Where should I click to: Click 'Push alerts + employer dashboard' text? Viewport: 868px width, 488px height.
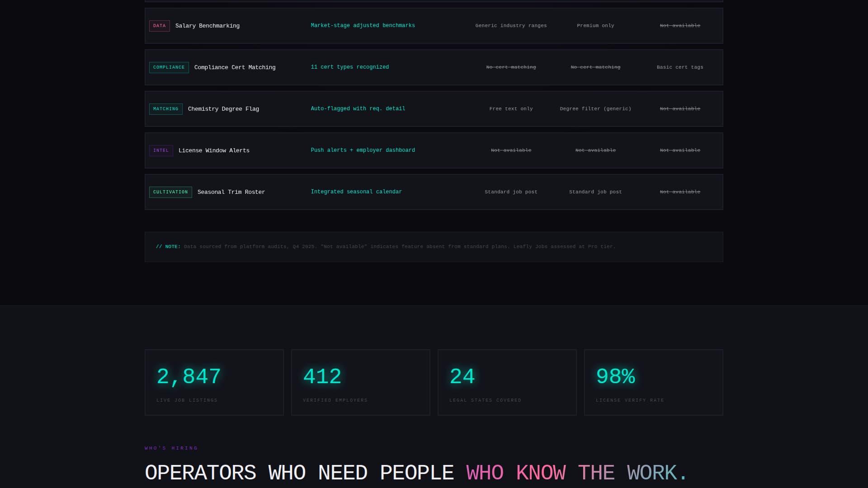363,150
